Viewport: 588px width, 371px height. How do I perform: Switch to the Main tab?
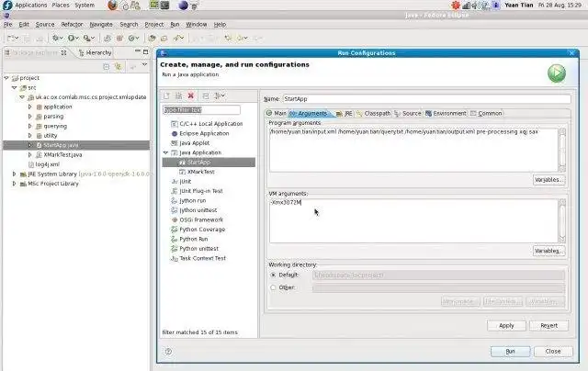coord(276,113)
